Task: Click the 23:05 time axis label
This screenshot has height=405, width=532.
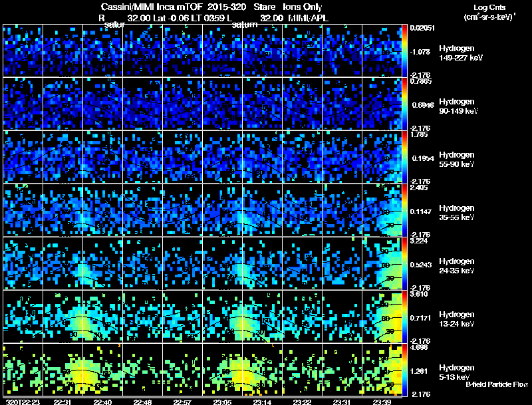Action: click(x=222, y=402)
